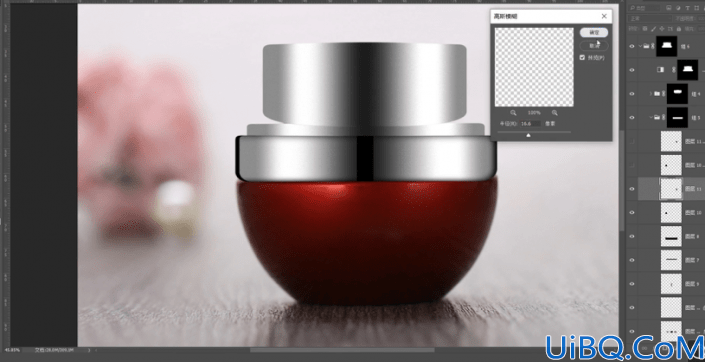Hide the visible 图层 10 layer
Viewport: 705px width, 362px height.
(632, 212)
